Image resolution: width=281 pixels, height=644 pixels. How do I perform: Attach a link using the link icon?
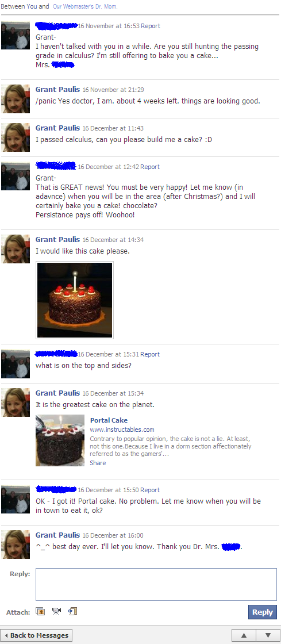72,612
